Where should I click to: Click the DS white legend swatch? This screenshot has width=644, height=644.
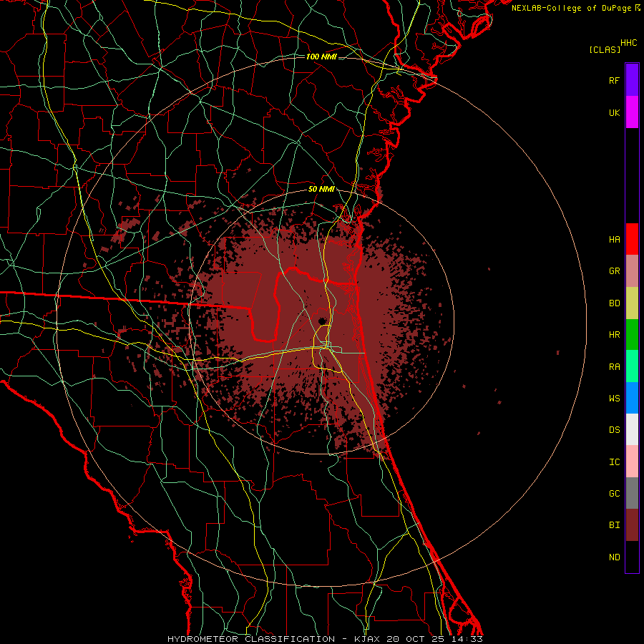tap(632, 429)
